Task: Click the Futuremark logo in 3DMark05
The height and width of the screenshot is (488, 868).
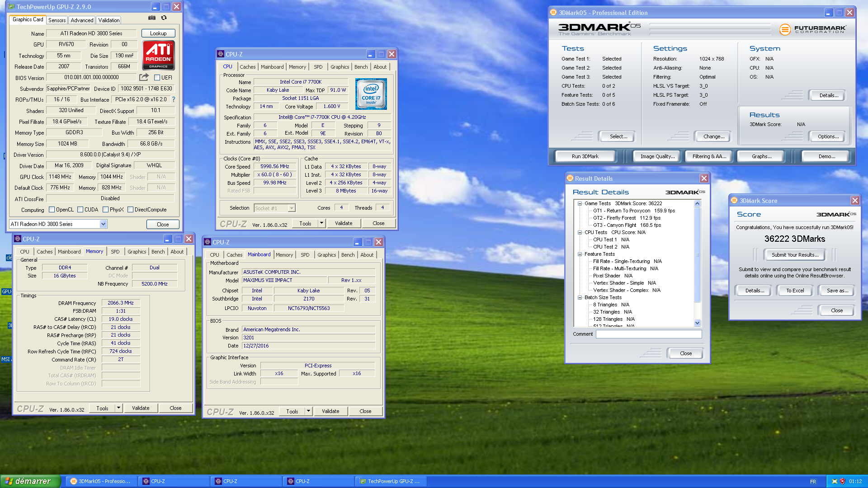Action: (812, 29)
